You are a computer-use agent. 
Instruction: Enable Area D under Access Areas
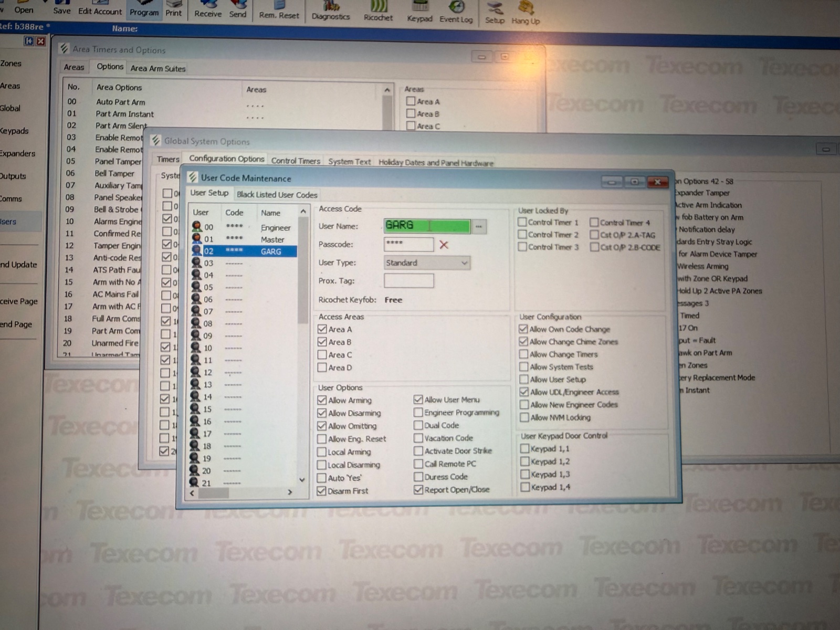coord(322,367)
